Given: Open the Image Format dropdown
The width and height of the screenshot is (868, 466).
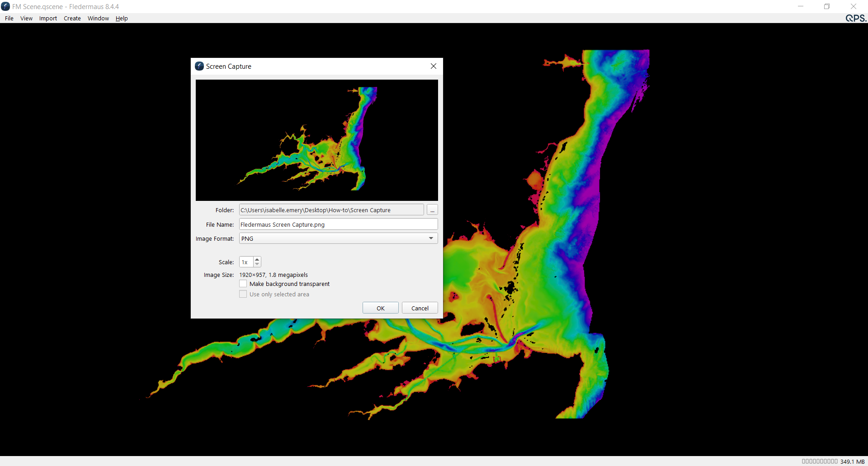Looking at the screenshot, I should point(338,238).
